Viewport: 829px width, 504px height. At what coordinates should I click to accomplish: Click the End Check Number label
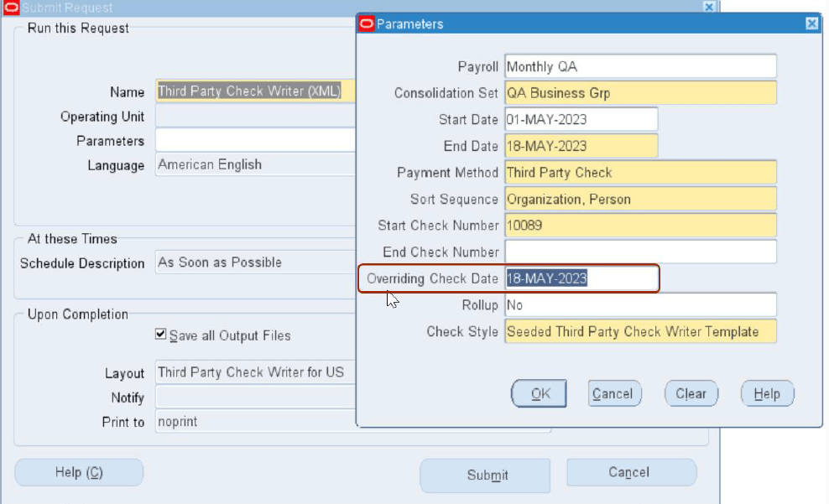click(x=441, y=252)
